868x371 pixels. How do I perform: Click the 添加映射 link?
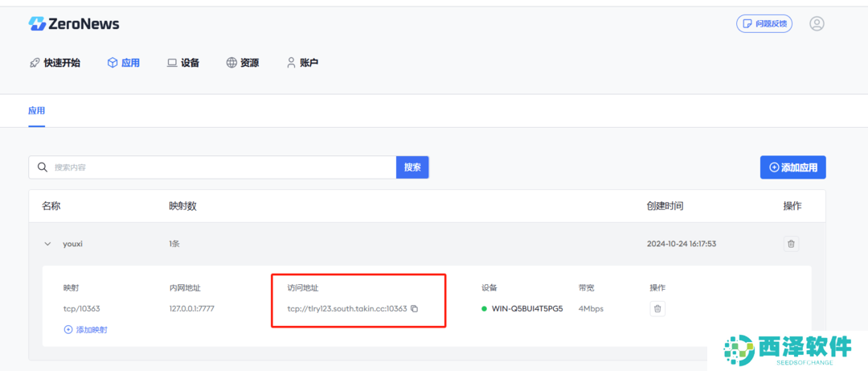click(x=86, y=329)
